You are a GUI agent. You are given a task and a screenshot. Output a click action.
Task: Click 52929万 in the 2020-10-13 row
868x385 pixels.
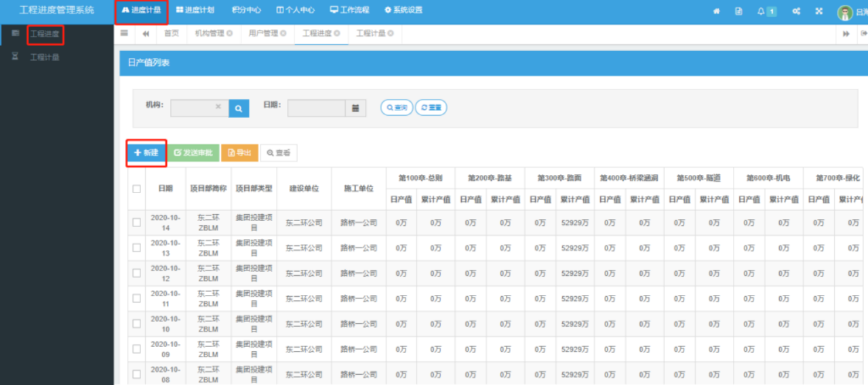tap(575, 247)
